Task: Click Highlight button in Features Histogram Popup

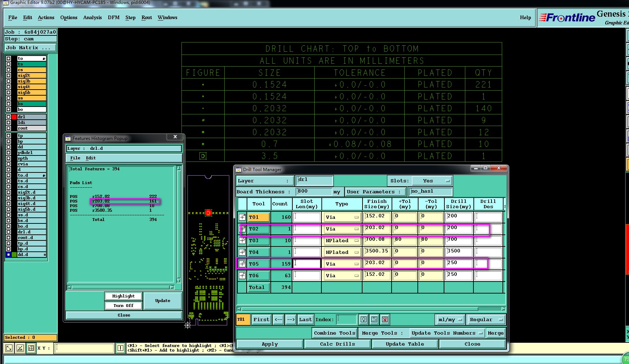Action: coord(123,296)
